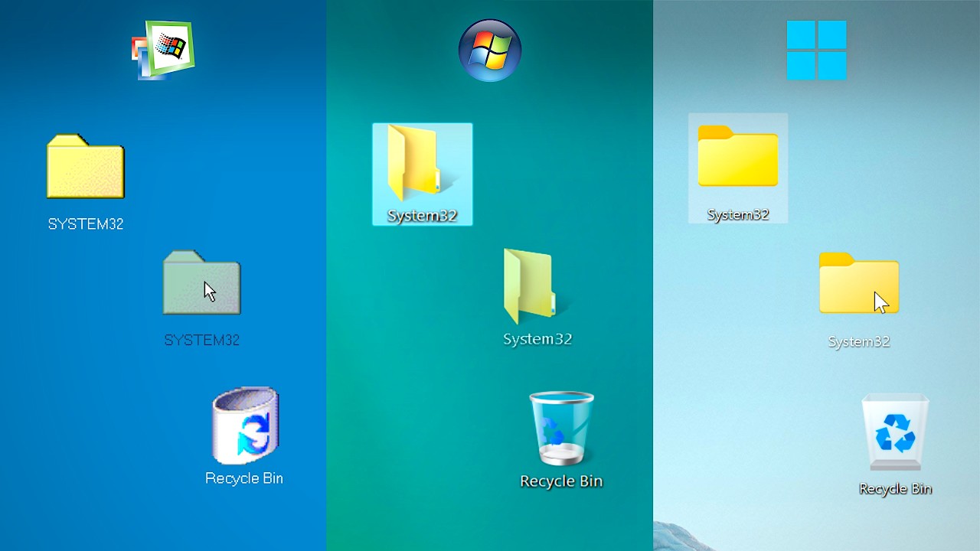Click the Windows 11 logo
This screenshot has width=980, height=551.
[816, 51]
